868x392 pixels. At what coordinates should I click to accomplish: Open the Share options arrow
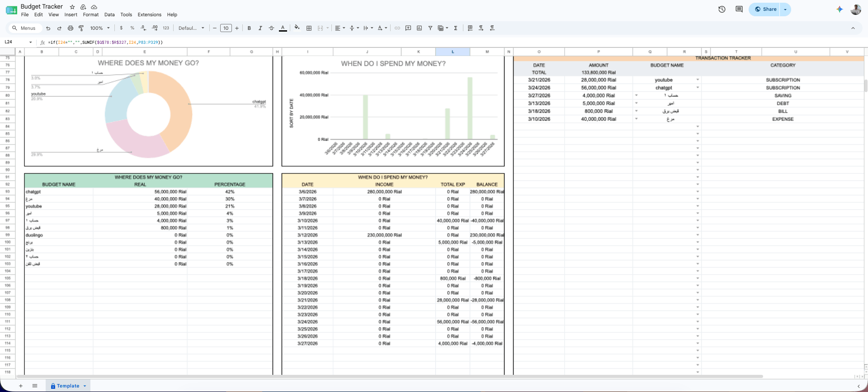click(785, 9)
